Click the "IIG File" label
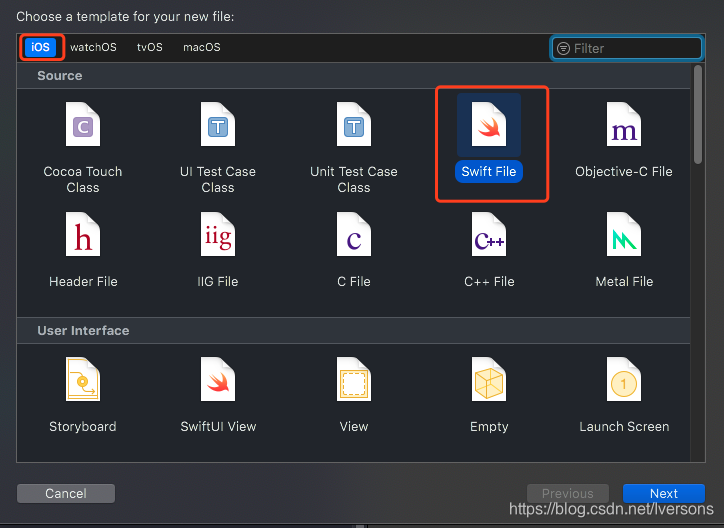The image size is (724, 528). 217,282
